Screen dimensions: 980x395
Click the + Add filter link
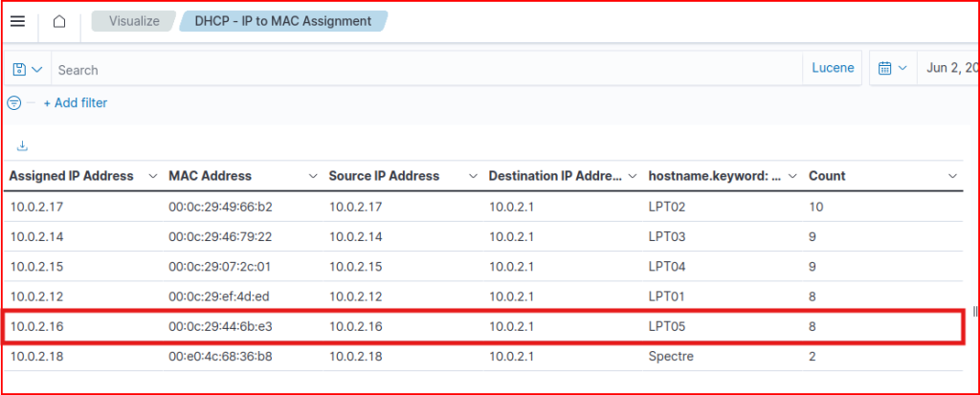(x=76, y=102)
